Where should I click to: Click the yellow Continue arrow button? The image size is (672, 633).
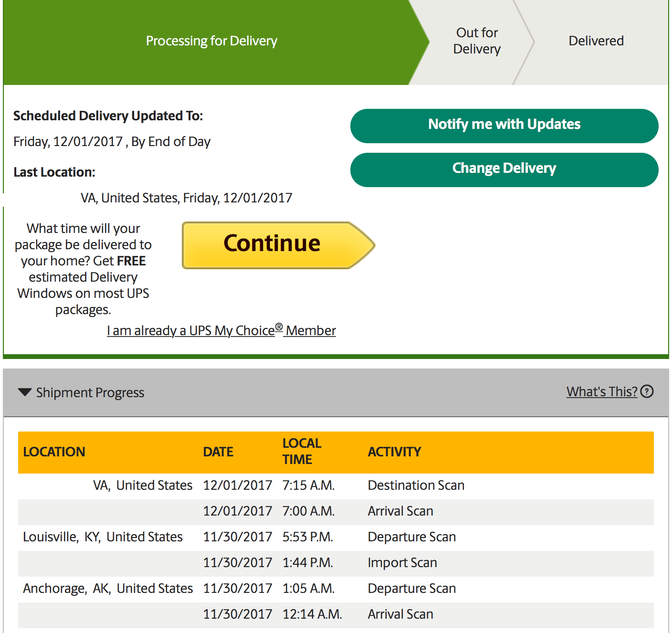click(x=279, y=245)
